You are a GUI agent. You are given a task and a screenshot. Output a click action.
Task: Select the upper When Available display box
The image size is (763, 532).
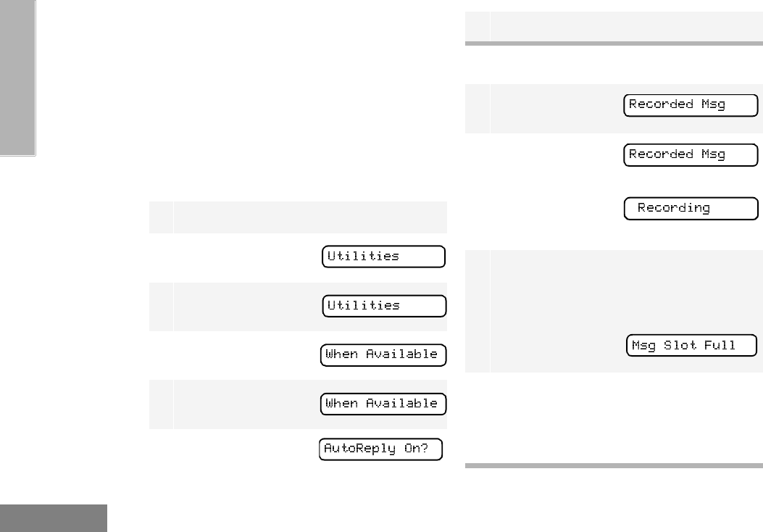[384, 355]
